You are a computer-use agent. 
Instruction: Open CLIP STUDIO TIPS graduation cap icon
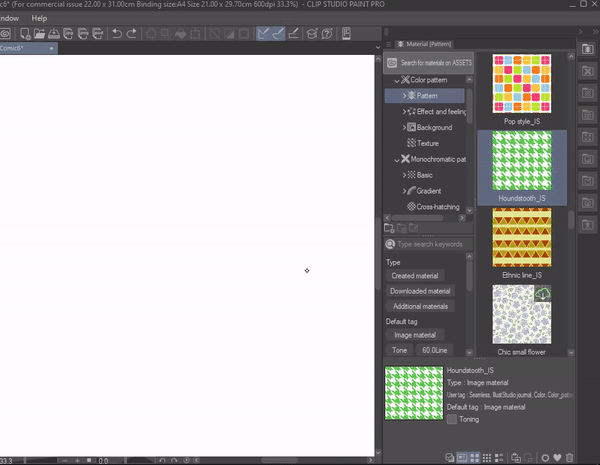point(312,34)
